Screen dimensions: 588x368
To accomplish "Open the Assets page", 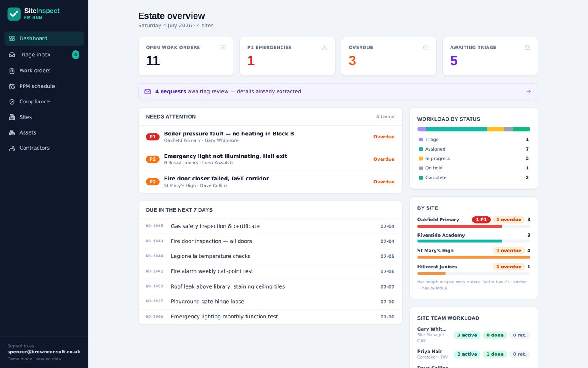I will (44, 132).
